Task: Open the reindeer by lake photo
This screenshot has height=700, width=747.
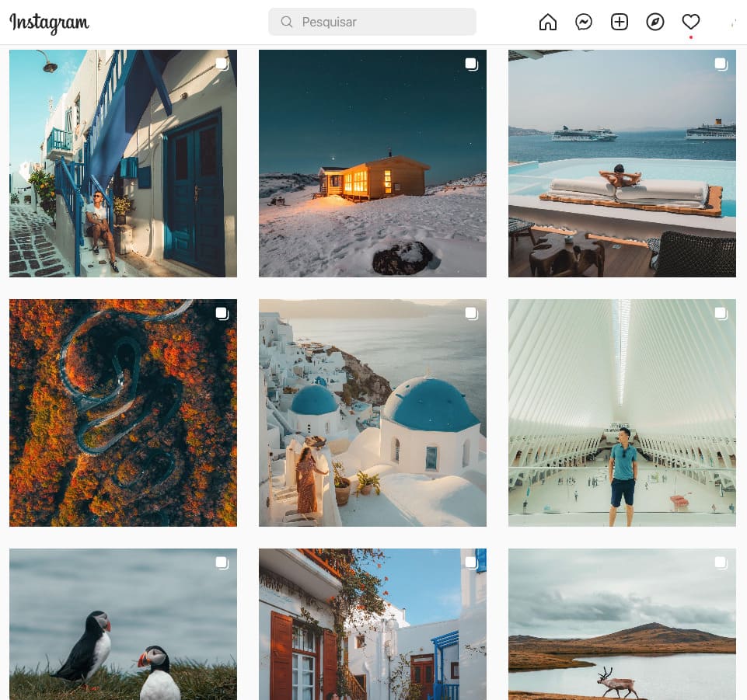Action: click(622, 624)
